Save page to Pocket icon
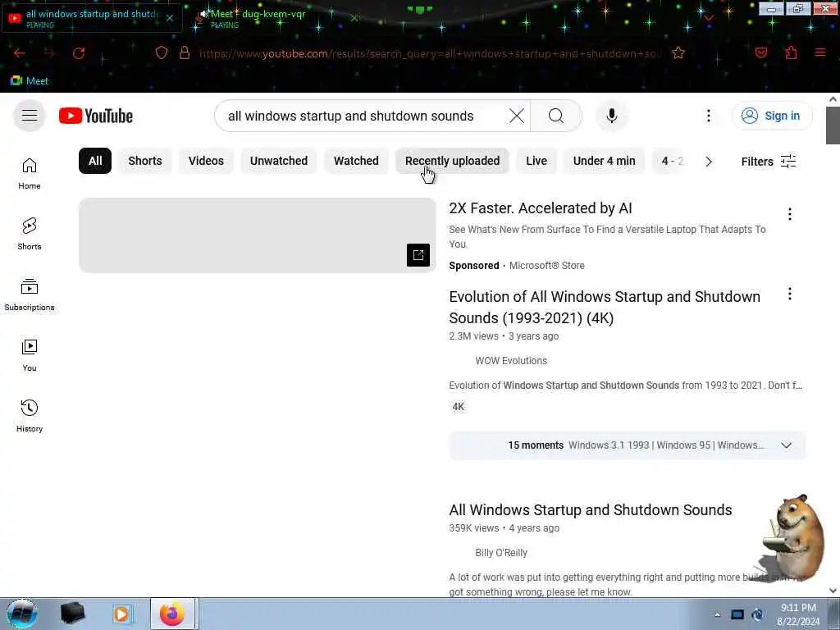 pos(760,53)
